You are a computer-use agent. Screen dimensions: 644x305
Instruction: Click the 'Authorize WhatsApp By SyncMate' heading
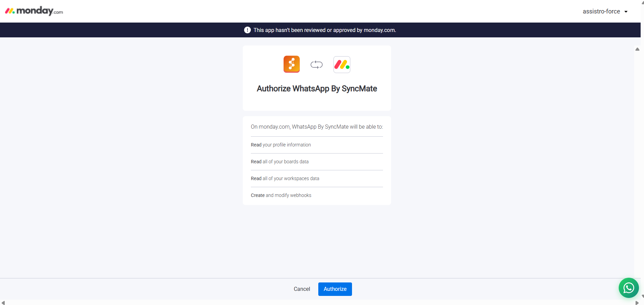coord(317,89)
